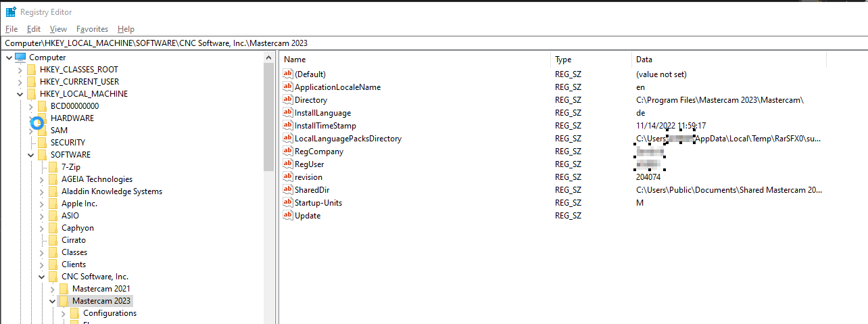The height and width of the screenshot is (324, 868).
Task: Collapse Mastercam 2023 key
Action: (x=51, y=301)
